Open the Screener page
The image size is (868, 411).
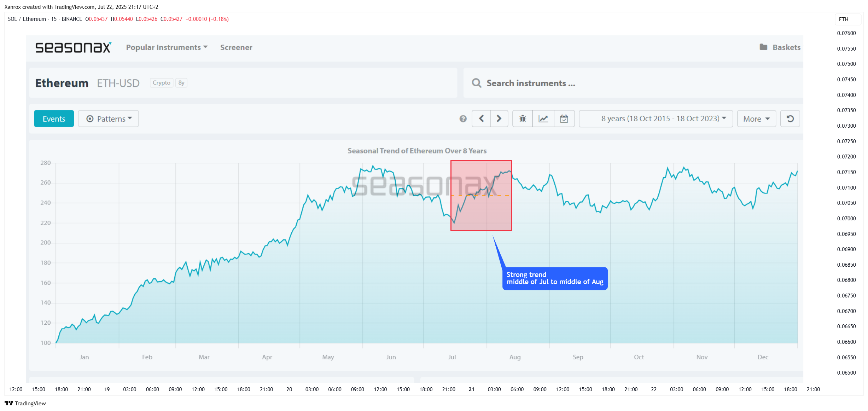[236, 47]
